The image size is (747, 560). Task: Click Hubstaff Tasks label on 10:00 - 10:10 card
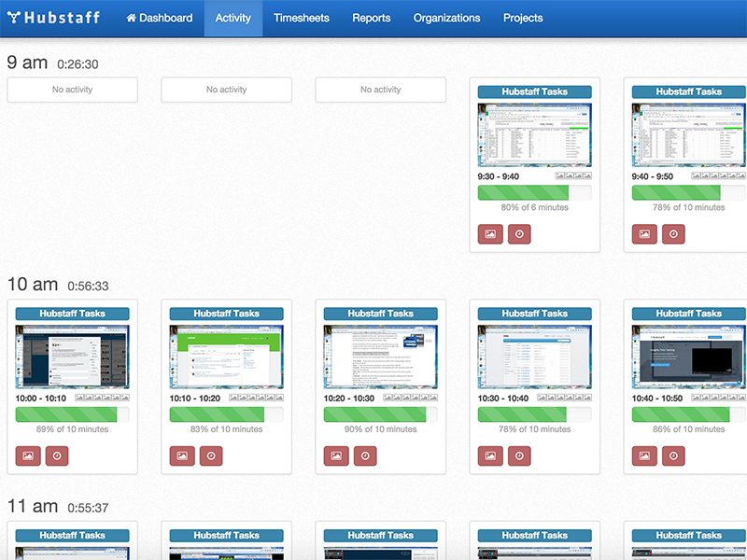coord(73,314)
